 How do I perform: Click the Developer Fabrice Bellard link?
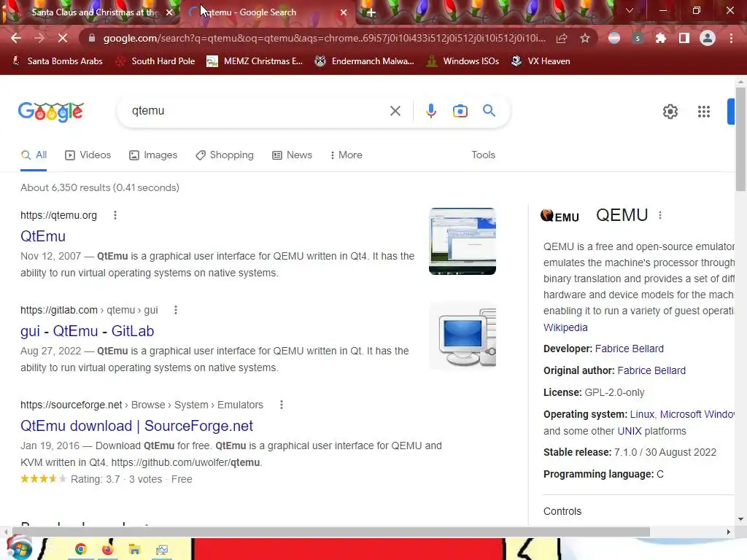(x=629, y=349)
